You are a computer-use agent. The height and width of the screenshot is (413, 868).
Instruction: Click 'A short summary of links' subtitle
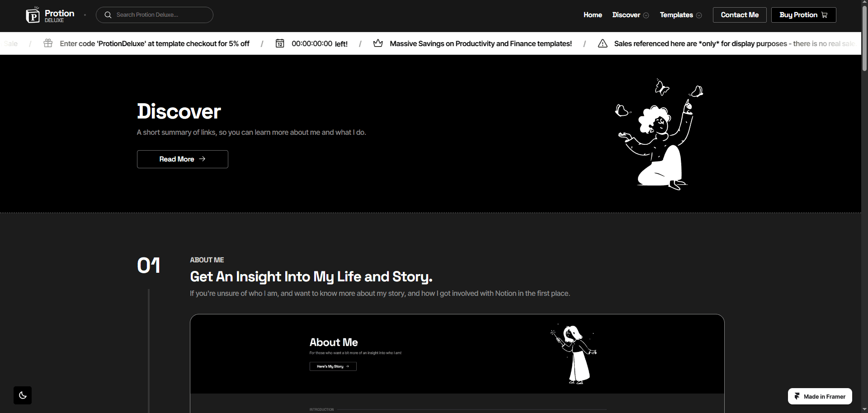(x=251, y=132)
